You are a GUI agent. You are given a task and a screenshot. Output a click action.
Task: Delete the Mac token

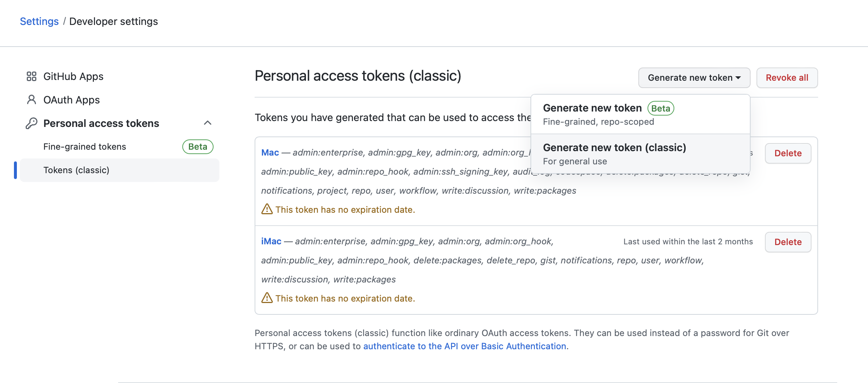[788, 153]
